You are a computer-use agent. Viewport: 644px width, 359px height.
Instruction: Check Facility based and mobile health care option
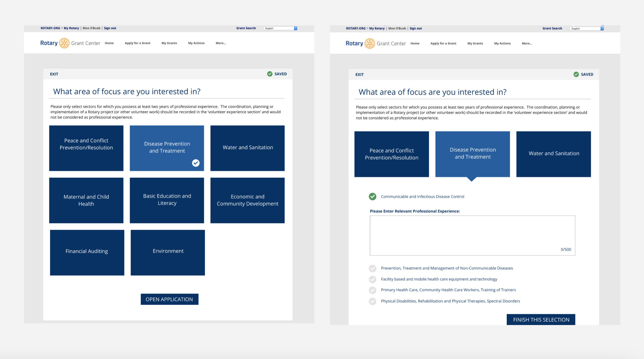coord(373,279)
